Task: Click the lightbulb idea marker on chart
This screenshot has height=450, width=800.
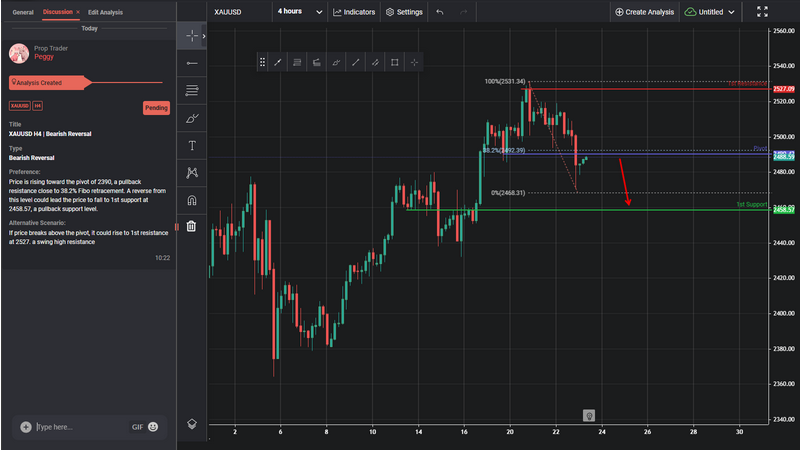Action: pyautogui.click(x=589, y=415)
